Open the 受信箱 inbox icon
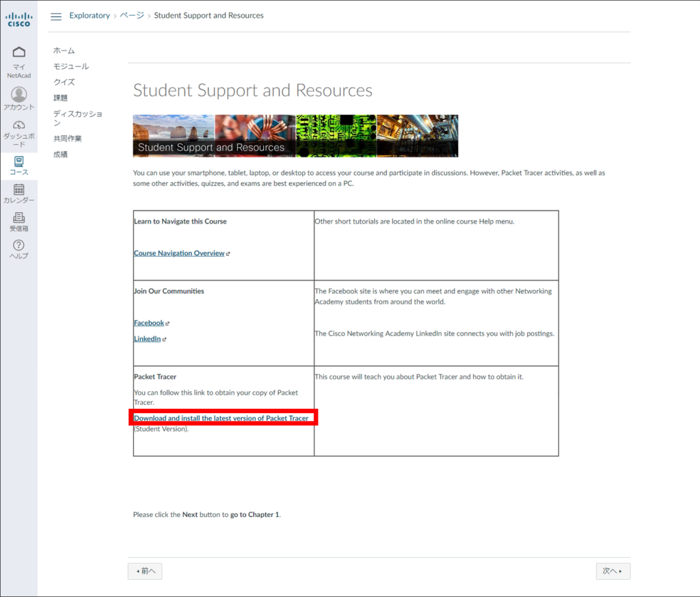Viewport: 700px width, 597px height. pos(18,217)
